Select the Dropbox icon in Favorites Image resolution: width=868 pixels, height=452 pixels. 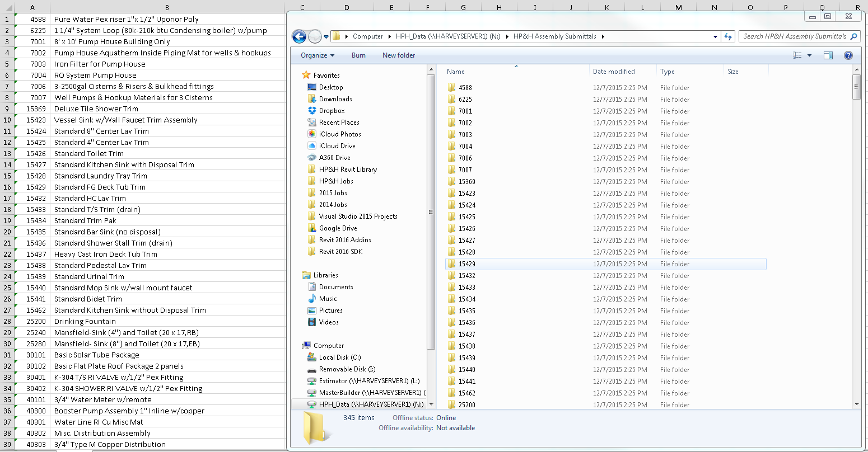click(x=312, y=111)
